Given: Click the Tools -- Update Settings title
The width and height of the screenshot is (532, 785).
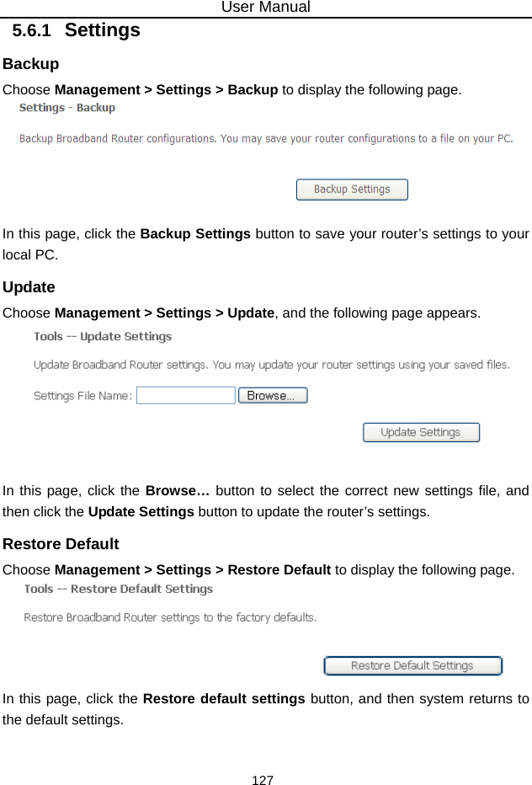Looking at the screenshot, I should point(103,336).
